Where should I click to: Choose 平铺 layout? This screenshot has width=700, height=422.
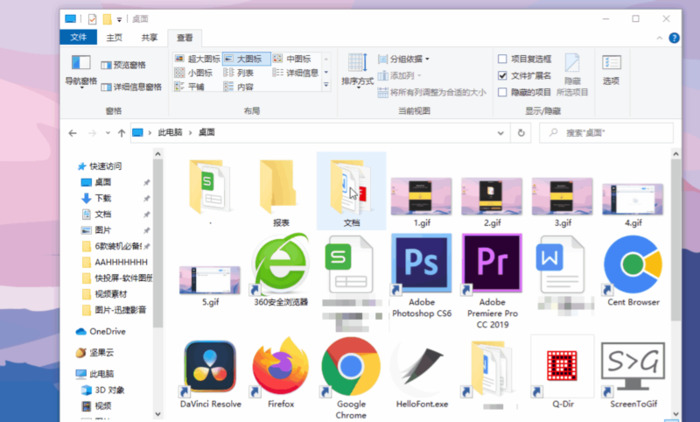click(189, 87)
